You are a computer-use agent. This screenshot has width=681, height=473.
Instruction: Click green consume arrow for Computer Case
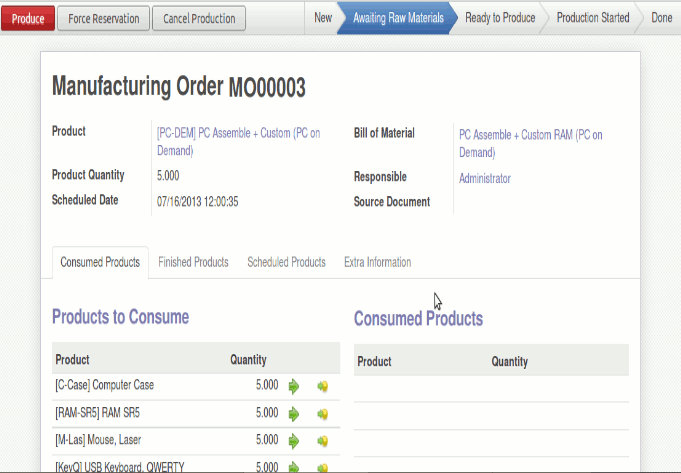pyautogui.click(x=293, y=386)
